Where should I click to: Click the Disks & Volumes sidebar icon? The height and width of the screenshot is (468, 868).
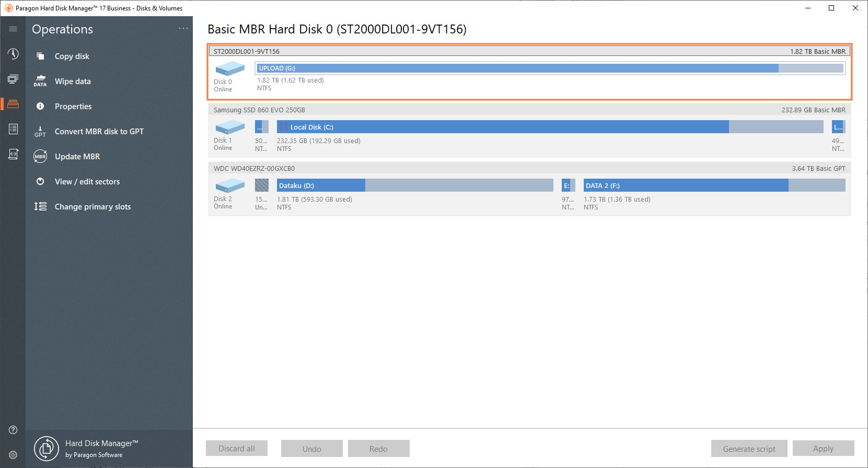pos(13,104)
